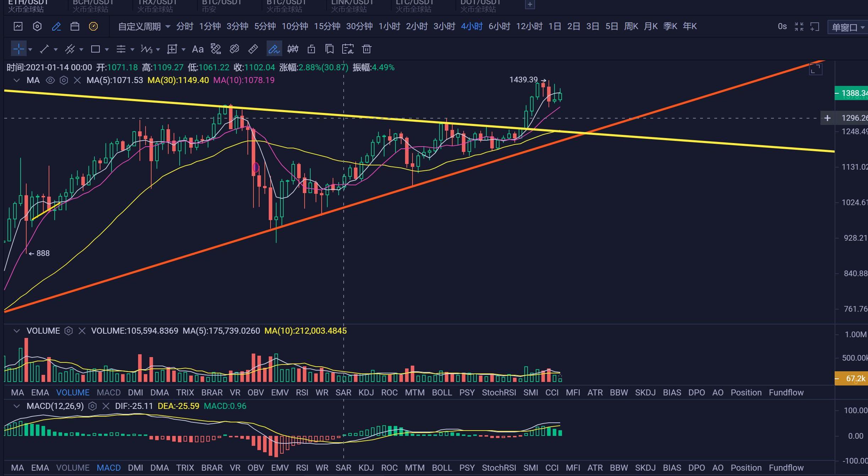Switch to the 1小时 timeframe
The width and height of the screenshot is (868, 476).
tap(389, 26)
